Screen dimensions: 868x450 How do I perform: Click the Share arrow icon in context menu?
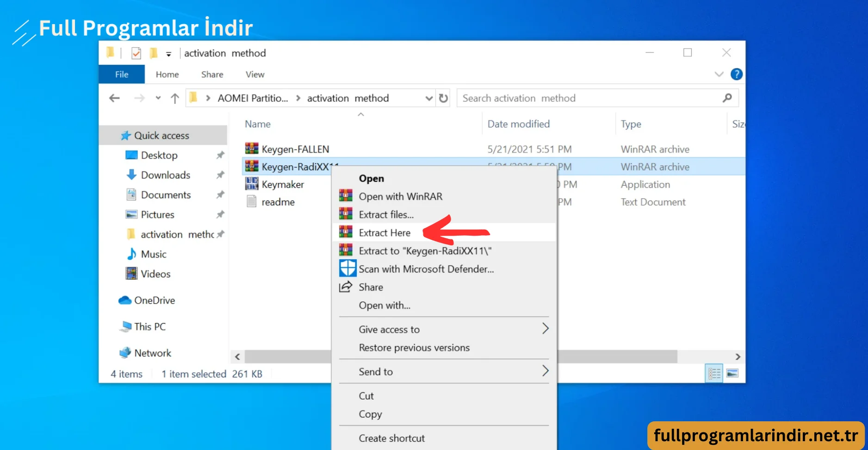click(x=346, y=287)
